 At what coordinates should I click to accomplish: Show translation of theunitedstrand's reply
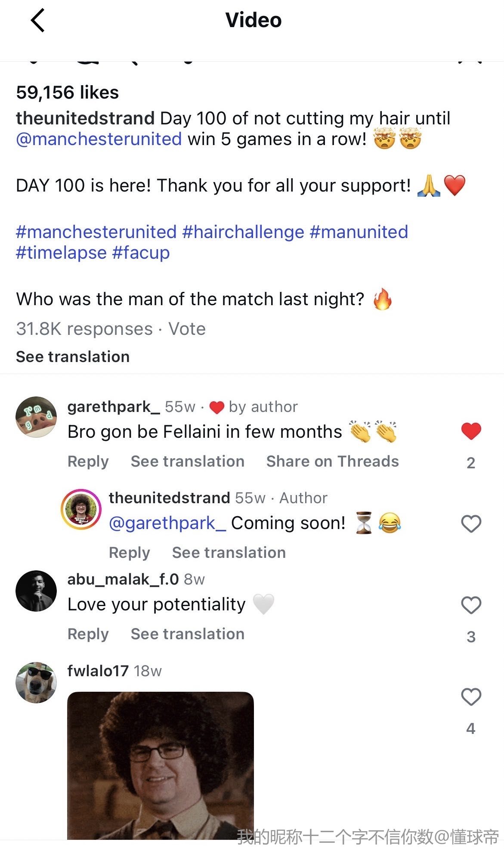pyautogui.click(x=229, y=553)
